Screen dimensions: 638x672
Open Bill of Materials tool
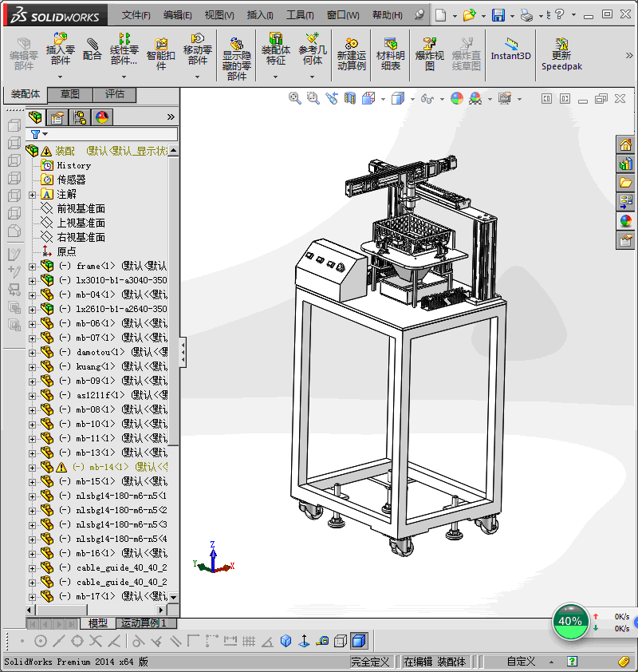click(390, 54)
